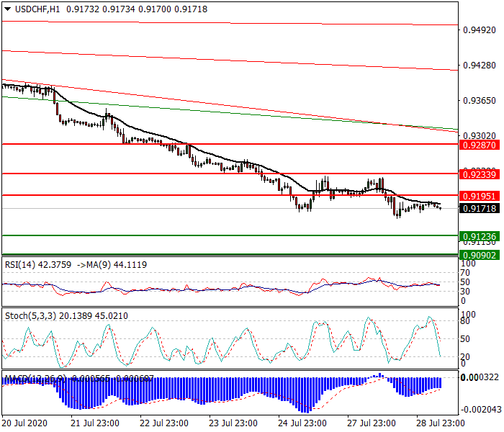The height and width of the screenshot is (432, 504).
Task: Select the -0.002043 MACD scale value
Action: (x=480, y=410)
